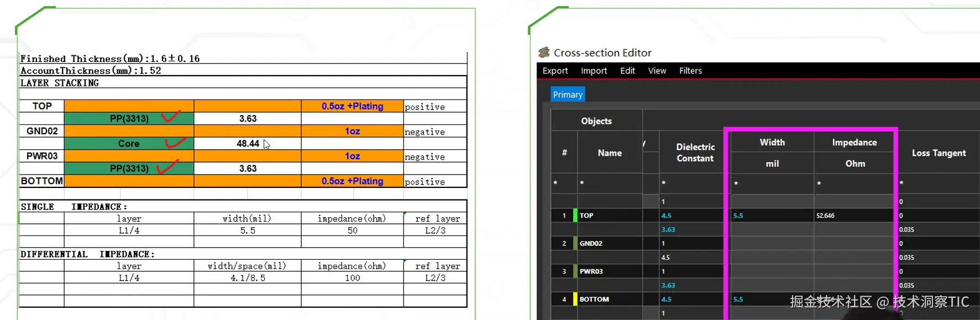Click the DIFFERENTIAL IMPEDANCE heading
The width and height of the screenshot is (980, 320).
(88, 254)
